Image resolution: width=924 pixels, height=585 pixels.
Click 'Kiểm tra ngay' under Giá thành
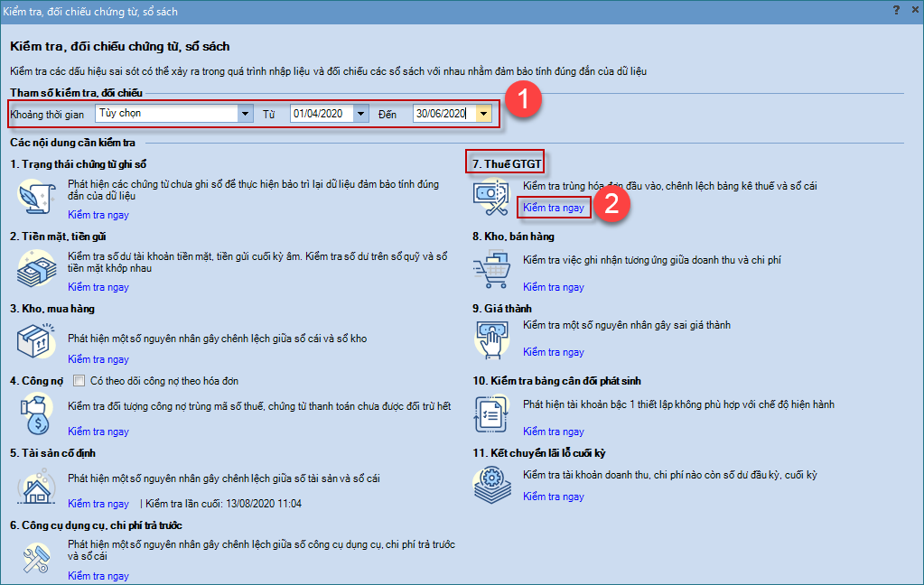click(554, 352)
